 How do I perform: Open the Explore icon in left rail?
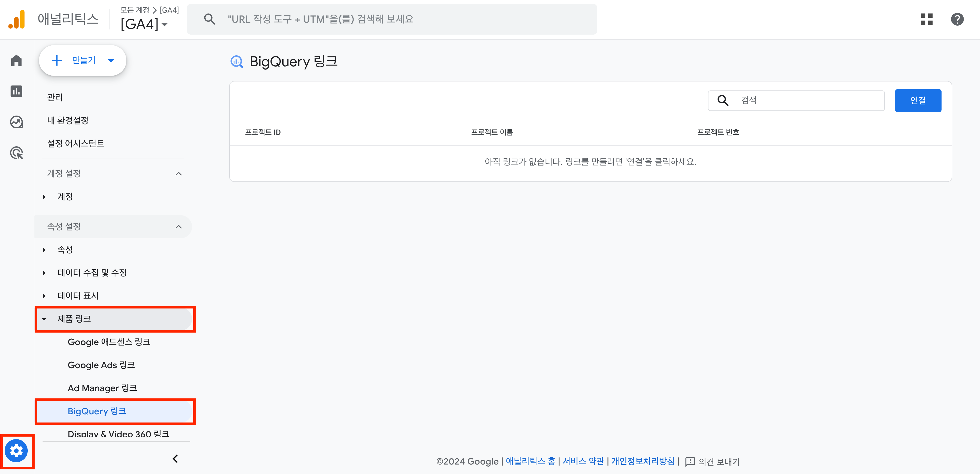point(16,122)
